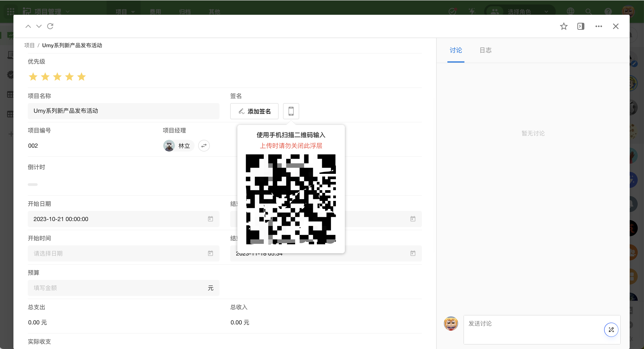Switch to the 日志 tab
This screenshot has height=349, width=644.
pos(485,50)
